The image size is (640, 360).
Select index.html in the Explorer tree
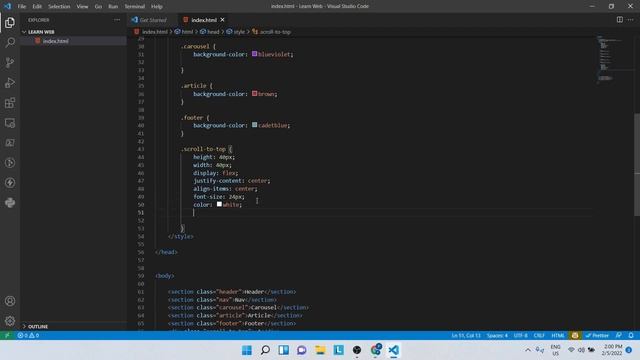click(56, 41)
